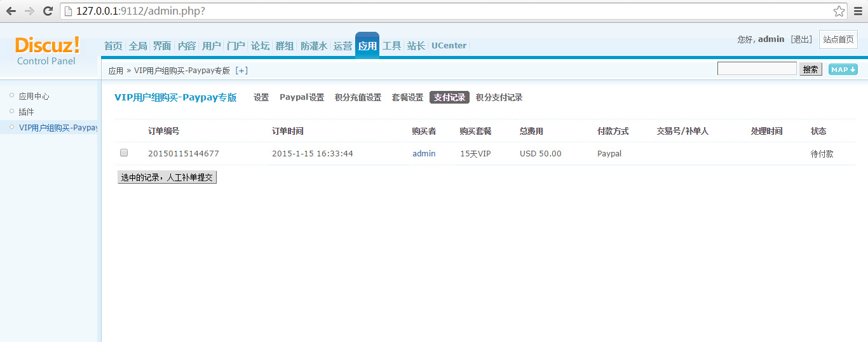
Task: Click the 搜索 search button
Action: 811,69
